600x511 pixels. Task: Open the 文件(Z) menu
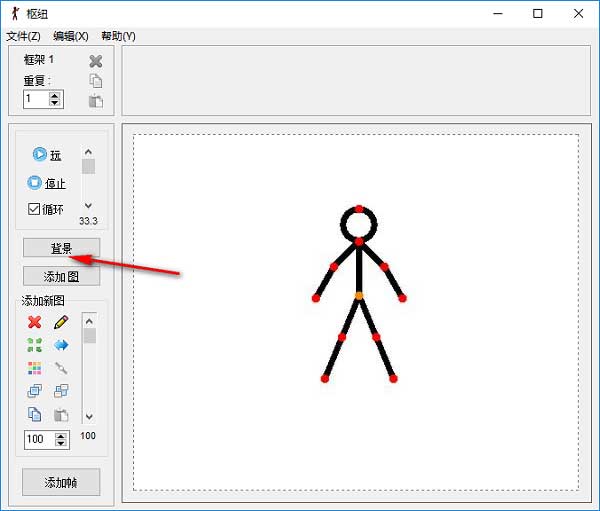(23, 36)
